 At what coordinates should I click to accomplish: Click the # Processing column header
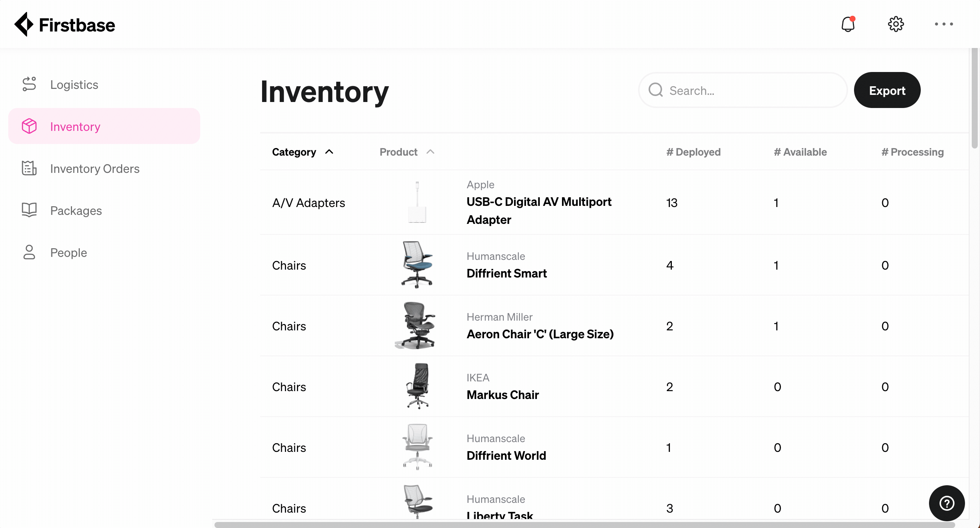[912, 152]
